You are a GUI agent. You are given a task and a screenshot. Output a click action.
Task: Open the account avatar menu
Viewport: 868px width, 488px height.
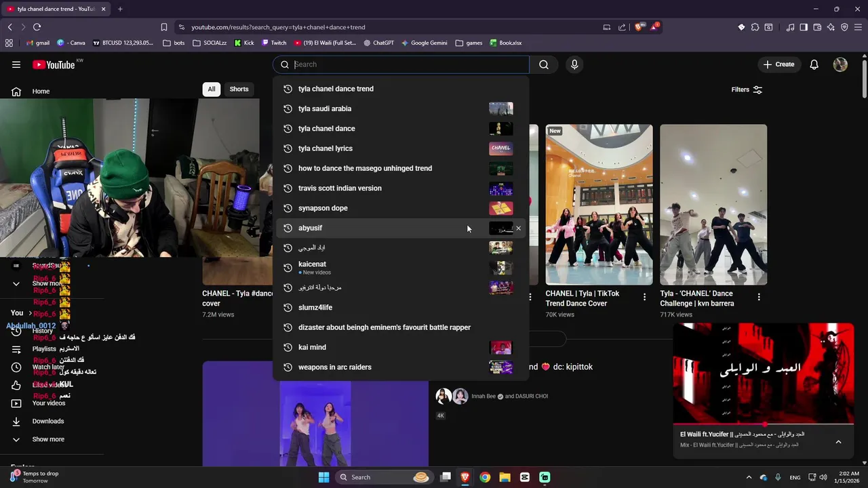[x=840, y=64]
